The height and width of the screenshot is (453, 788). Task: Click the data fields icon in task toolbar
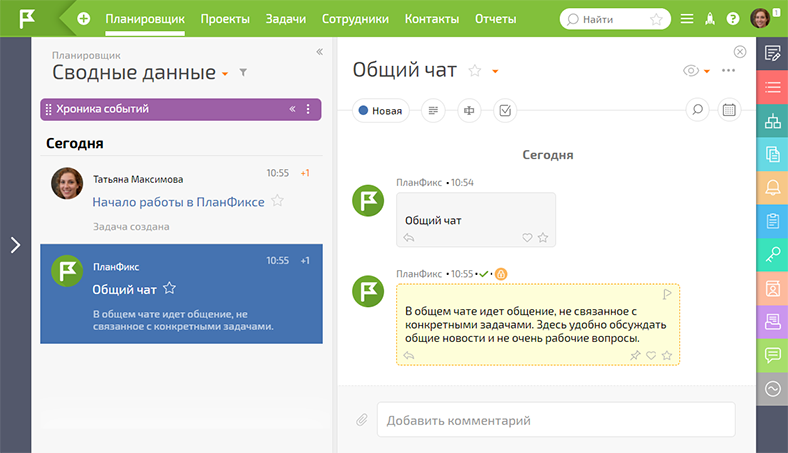(469, 110)
